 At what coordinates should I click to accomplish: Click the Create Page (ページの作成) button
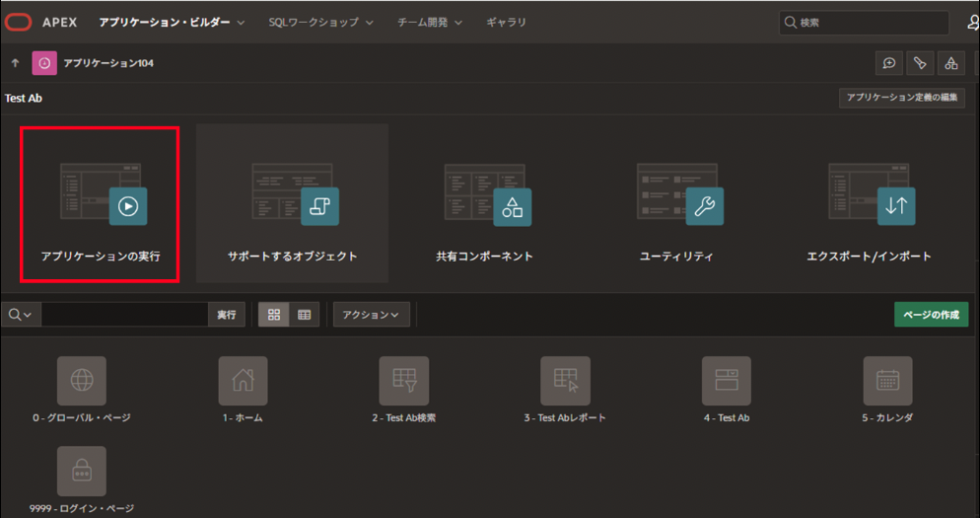931,315
